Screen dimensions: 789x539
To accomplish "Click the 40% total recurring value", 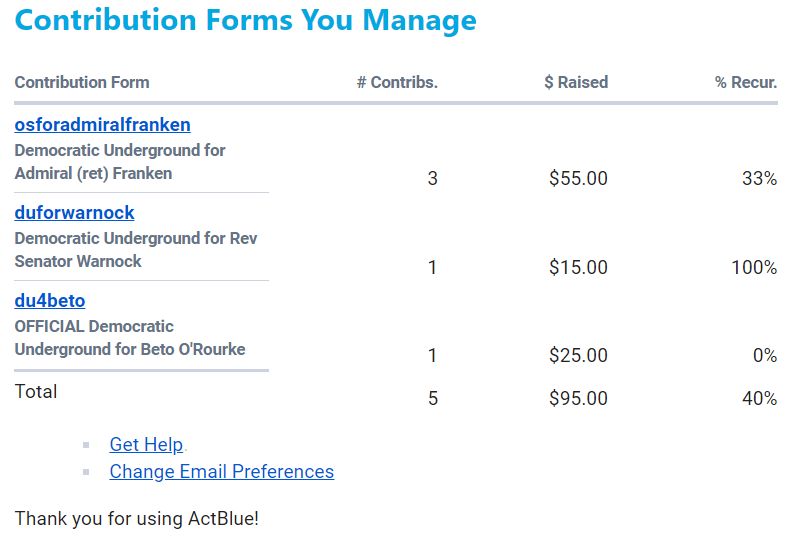I will (760, 398).
